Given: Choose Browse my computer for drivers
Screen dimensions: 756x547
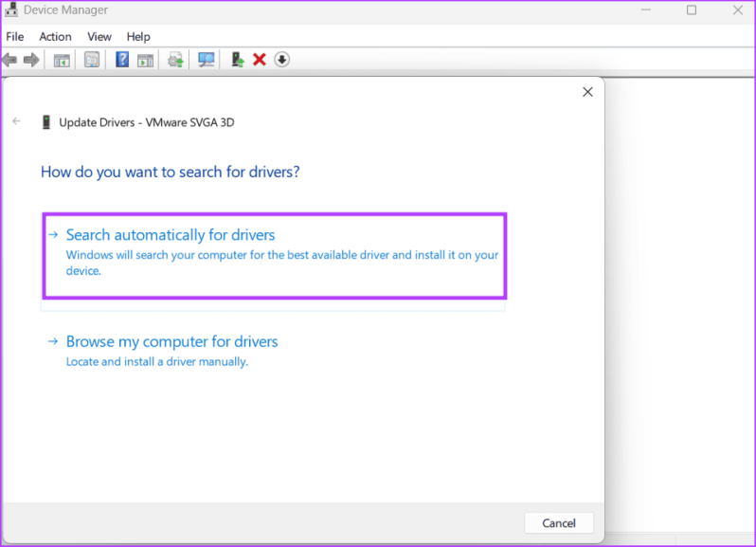Looking at the screenshot, I should click(171, 341).
